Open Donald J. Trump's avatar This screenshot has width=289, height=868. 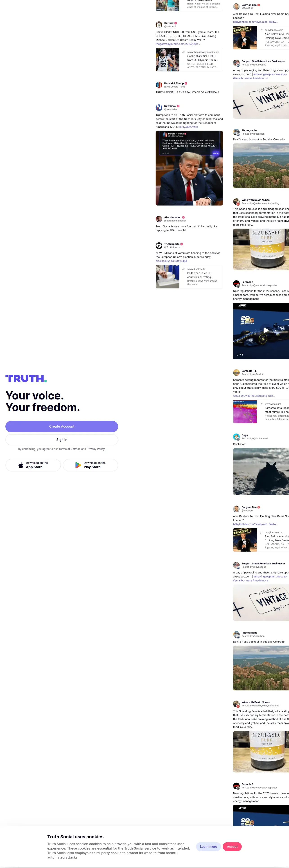(x=159, y=85)
